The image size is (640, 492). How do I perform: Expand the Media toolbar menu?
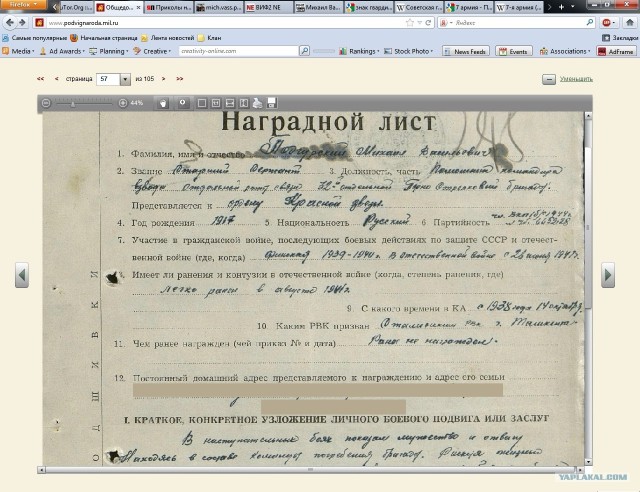[x=18, y=51]
